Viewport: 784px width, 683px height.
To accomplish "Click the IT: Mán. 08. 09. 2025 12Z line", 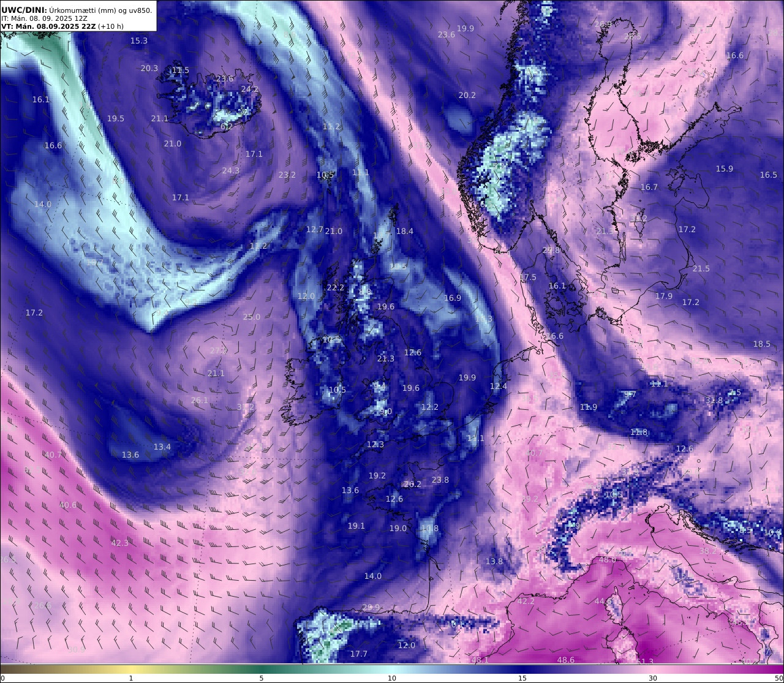I will (x=44, y=18).
